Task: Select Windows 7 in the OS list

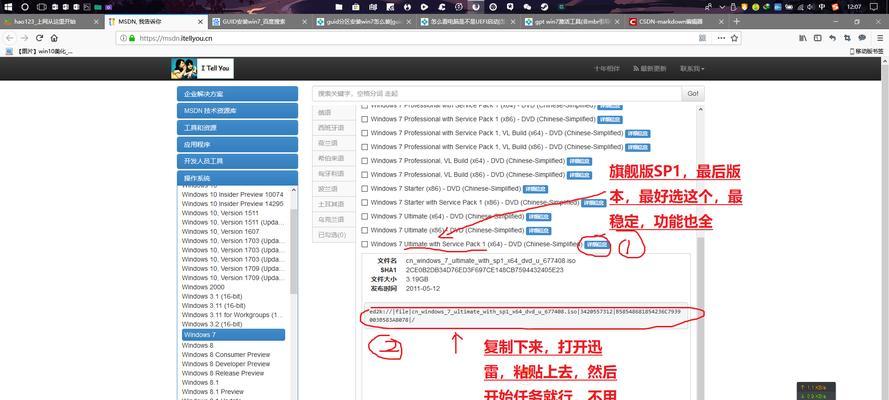Action: 234,335
